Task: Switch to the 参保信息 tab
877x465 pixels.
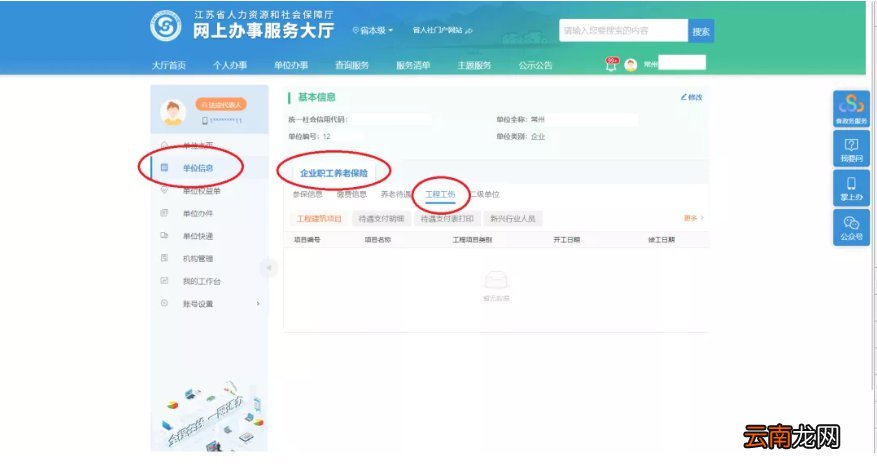Action: pyautogui.click(x=308, y=194)
